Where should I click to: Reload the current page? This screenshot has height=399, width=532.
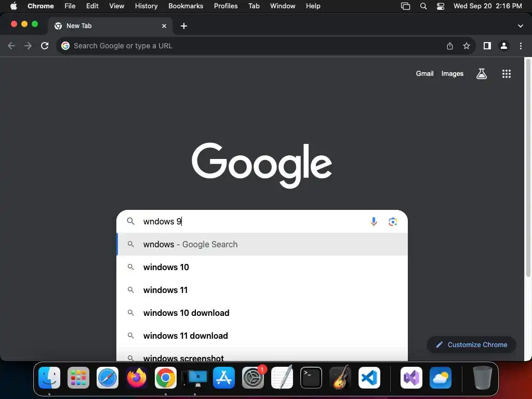coord(45,46)
